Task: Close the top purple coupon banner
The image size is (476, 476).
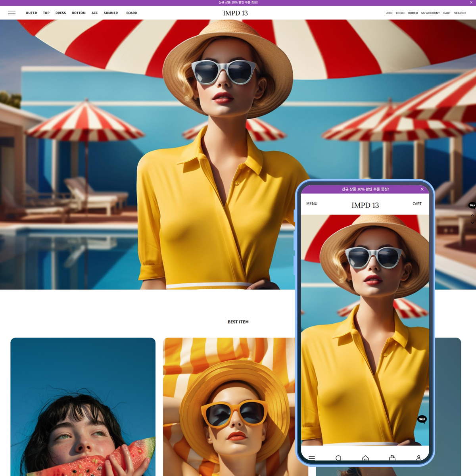Action: 471,2
